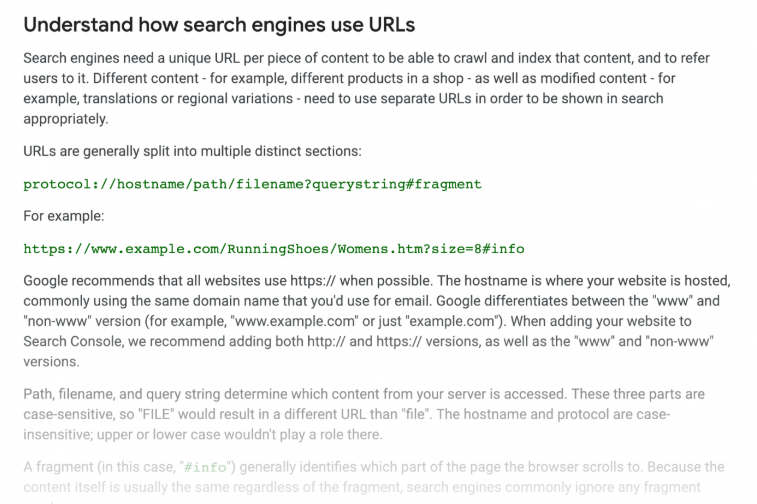Click the paragraph beginning "Path, filename, and query"

click(364, 414)
